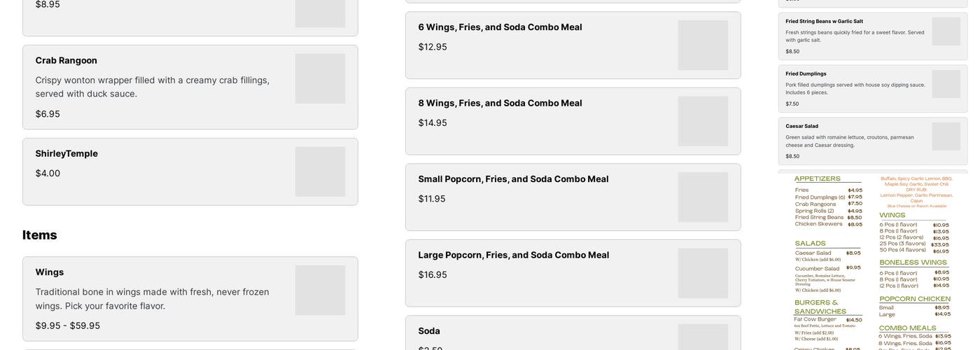Screen dimensions: 980x350
Task: Click the 8 Wings combo meal thumbnail
Action: pos(703,121)
